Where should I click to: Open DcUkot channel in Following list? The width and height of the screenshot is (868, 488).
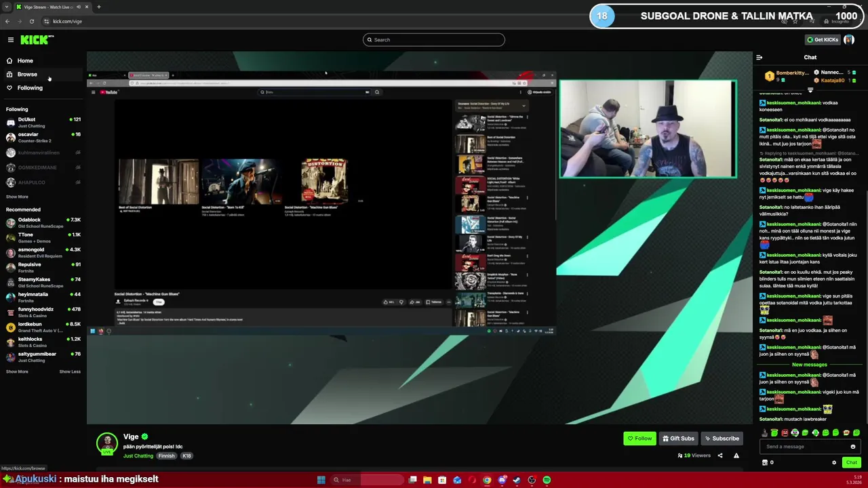(43, 123)
